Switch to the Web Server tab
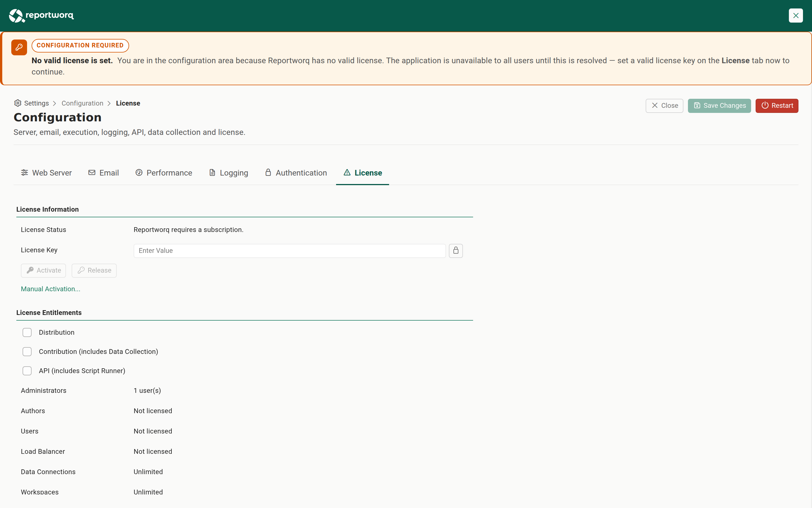812x508 pixels. point(46,173)
